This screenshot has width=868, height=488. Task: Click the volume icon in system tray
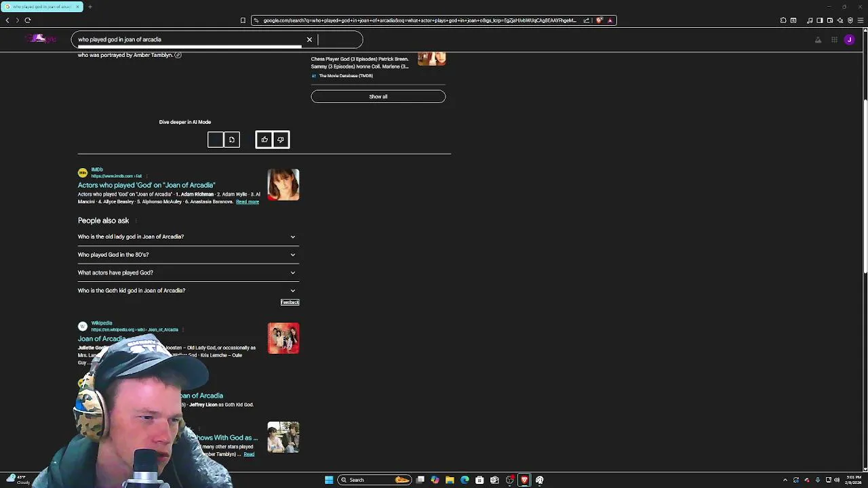(x=837, y=480)
